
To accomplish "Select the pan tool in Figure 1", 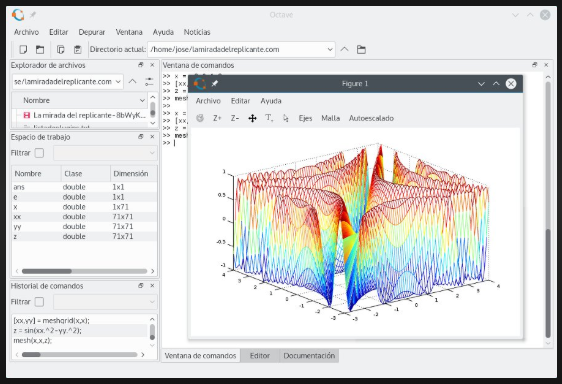I will coord(252,118).
